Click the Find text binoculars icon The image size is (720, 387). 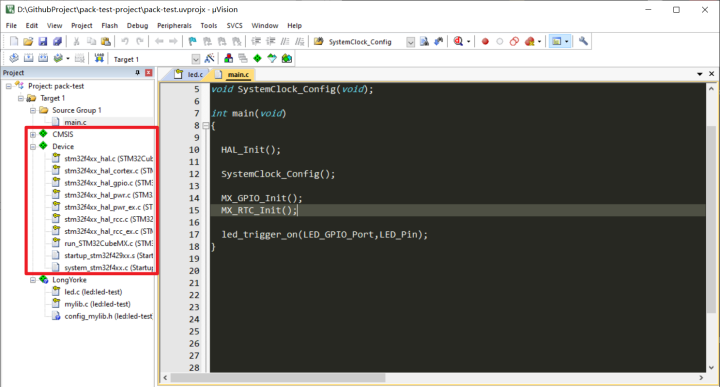point(424,41)
